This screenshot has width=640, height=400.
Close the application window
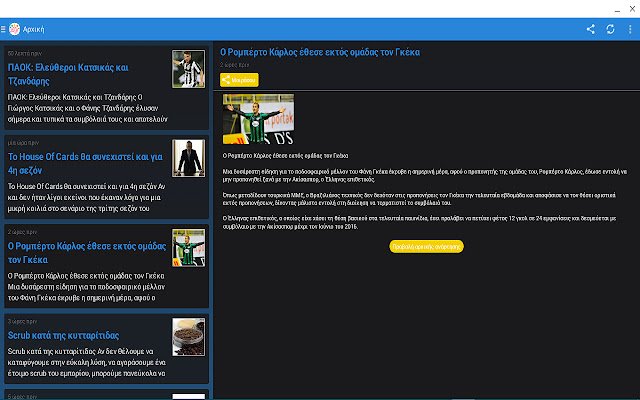point(632,9)
